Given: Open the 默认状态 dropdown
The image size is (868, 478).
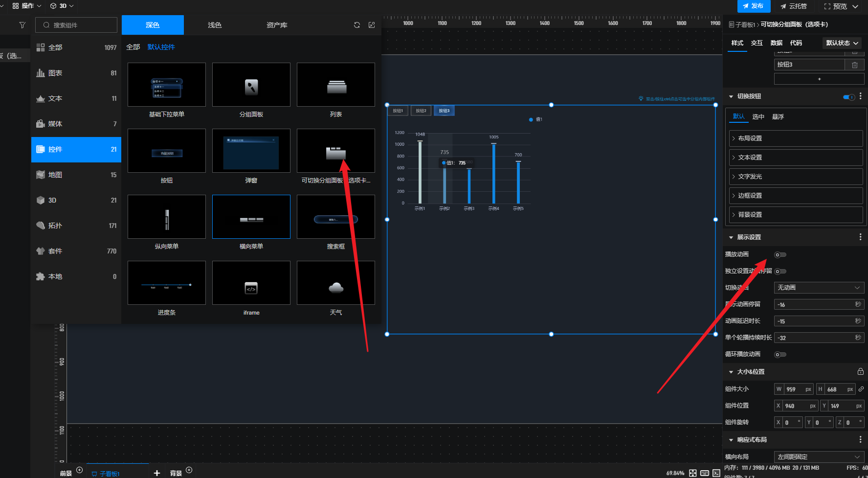Looking at the screenshot, I should pyautogui.click(x=842, y=43).
